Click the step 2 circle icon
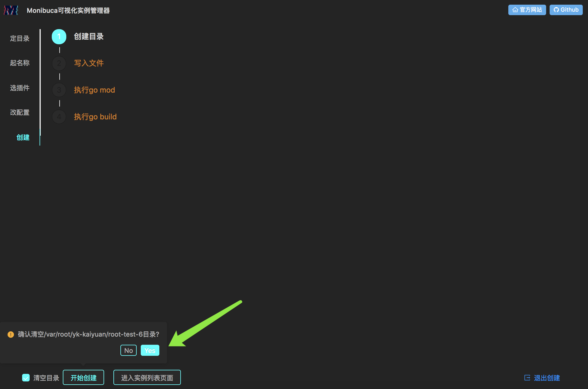Image resolution: width=588 pixels, height=389 pixels. [59, 63]
